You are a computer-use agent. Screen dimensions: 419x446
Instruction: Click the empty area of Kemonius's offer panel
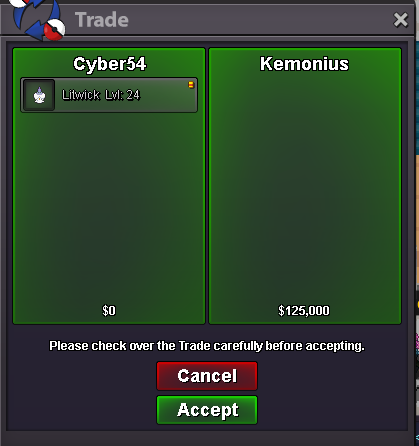305,187
